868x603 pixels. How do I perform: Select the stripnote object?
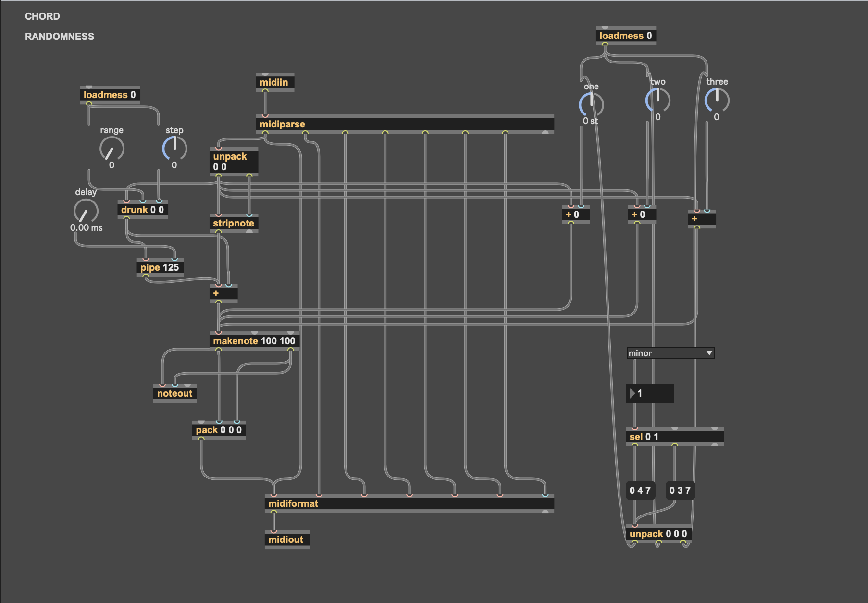coord(234,223)
